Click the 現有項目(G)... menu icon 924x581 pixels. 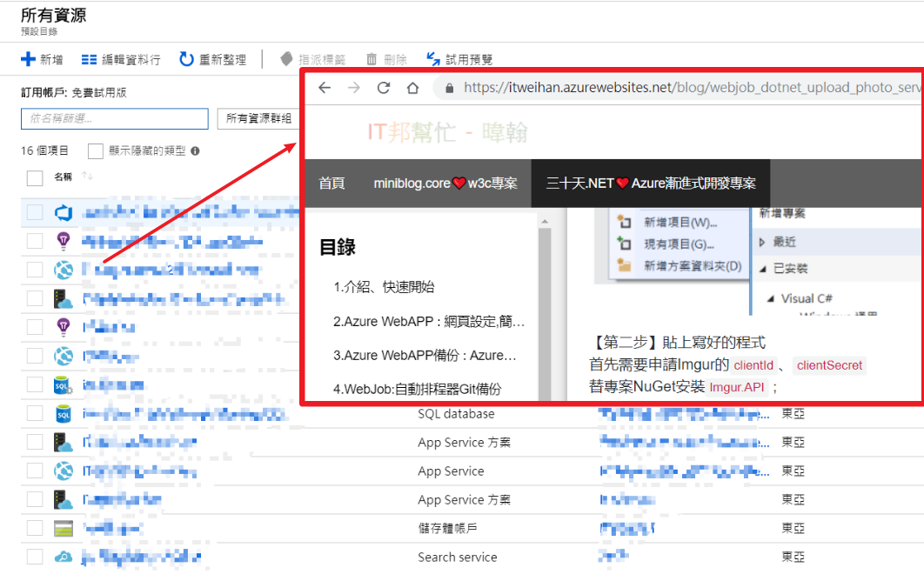click(x=624, y=244)
